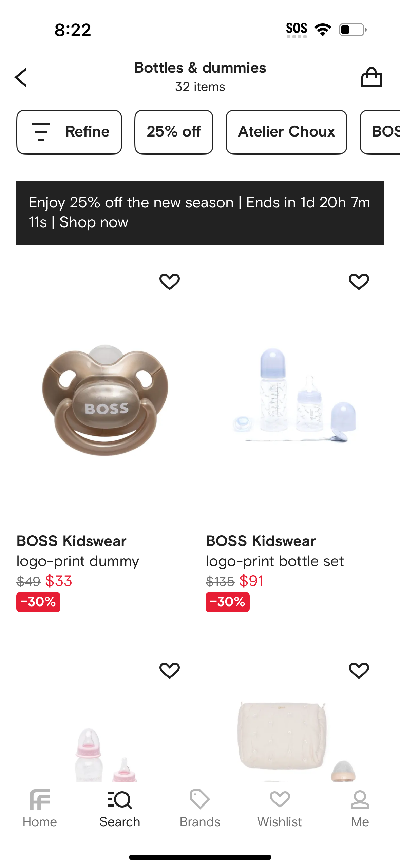This screenshot has width=400, height=868.
Task: Switch to the Search tab
Action: pos(120,809)
